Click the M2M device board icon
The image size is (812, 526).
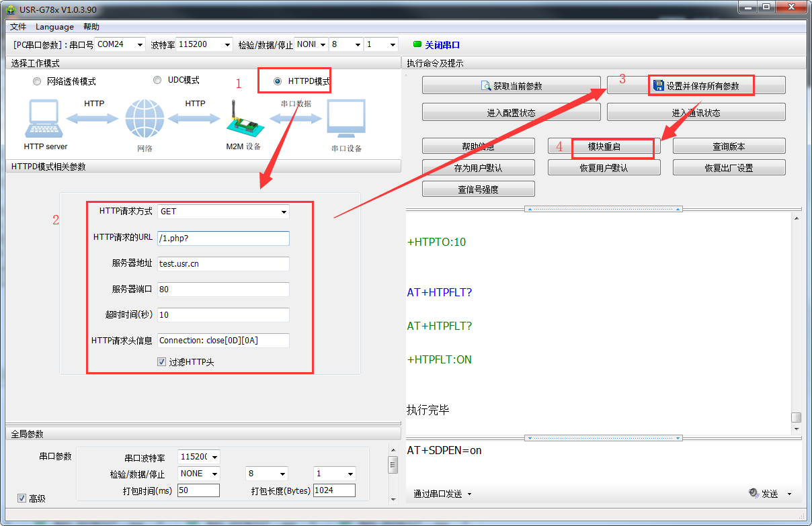[x=243, y=120]
